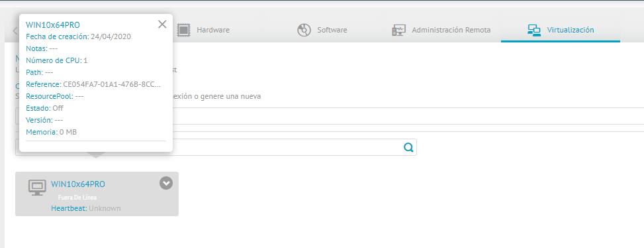Open the Software tab
Image resolution: width=644 pixels, height=248 pixels.
click(322, 30)
